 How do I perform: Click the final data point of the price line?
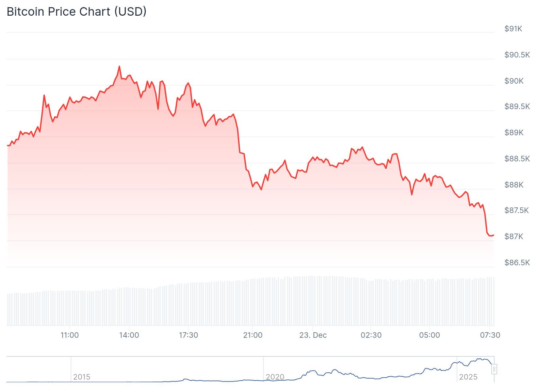click(x=493, y=235)
